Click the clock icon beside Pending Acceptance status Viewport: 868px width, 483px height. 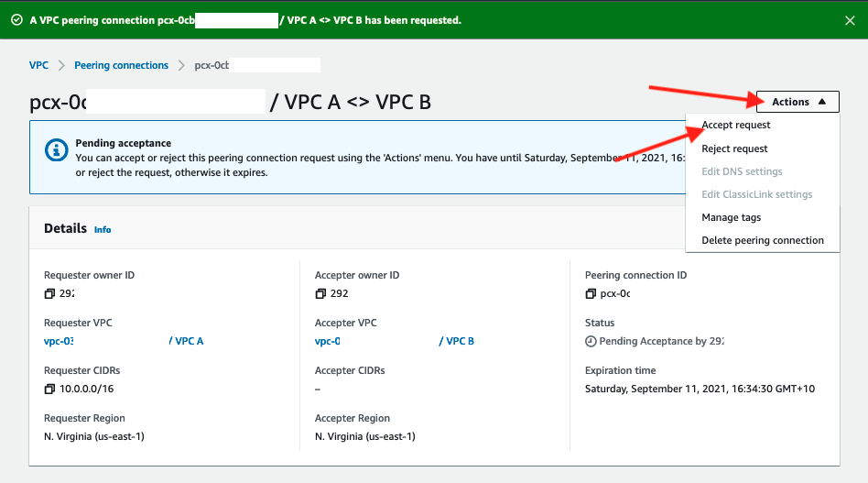[x=591, y=341]
